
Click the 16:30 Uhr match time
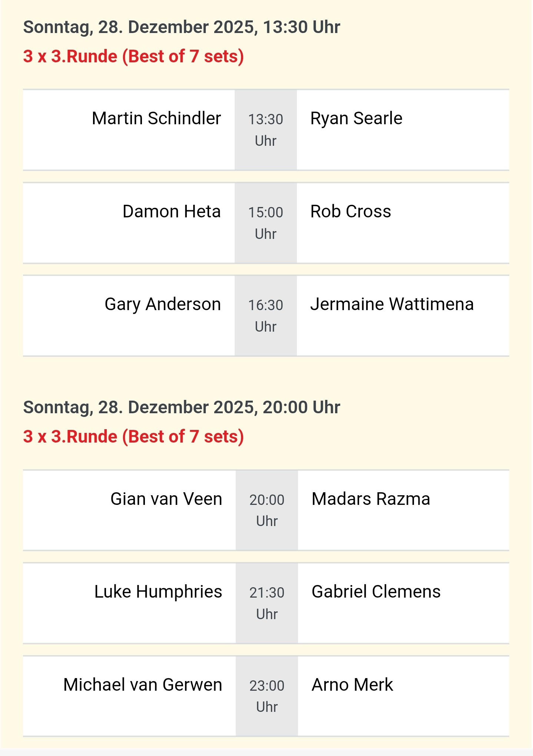(266, 316)
